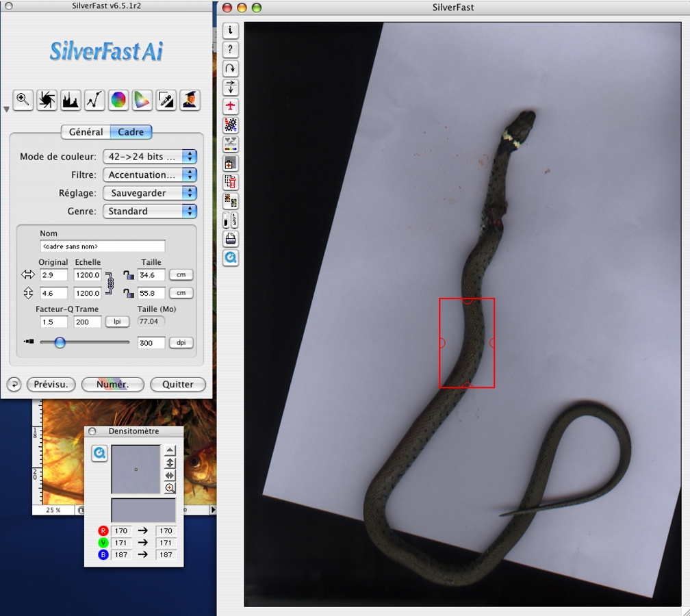Click the delete frame trash icon

click(x=231, y=182)
